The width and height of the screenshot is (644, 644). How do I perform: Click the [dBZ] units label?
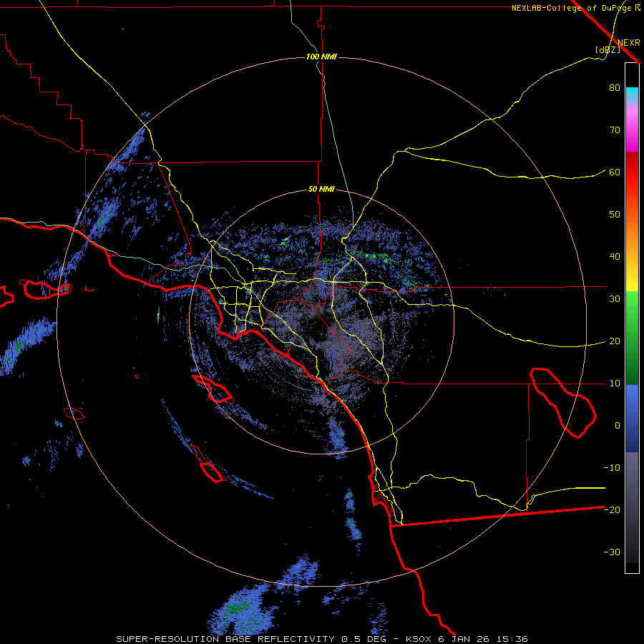(608, 50)
